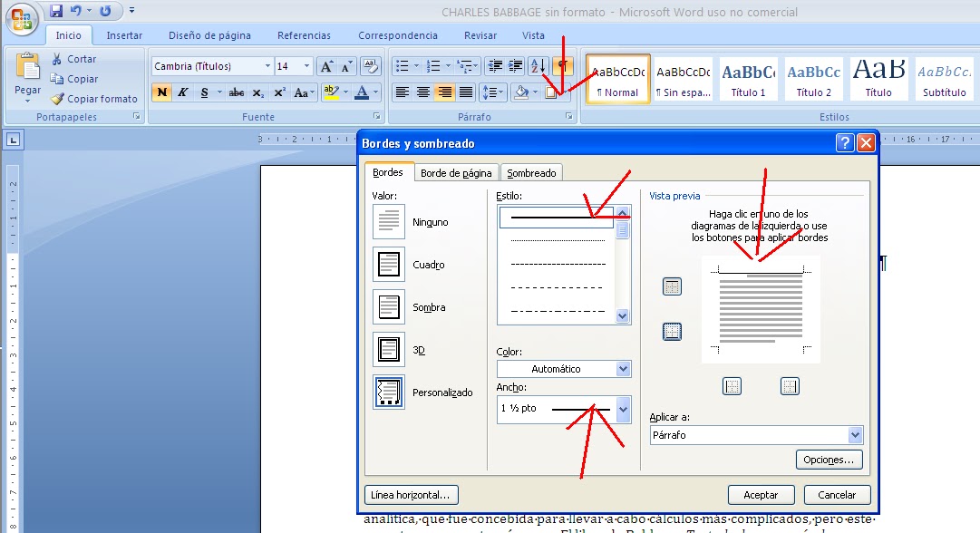This screenshot has height=533, width=980.
Task: Click the Pegar paste icon
Action: (x=27, y=67)
